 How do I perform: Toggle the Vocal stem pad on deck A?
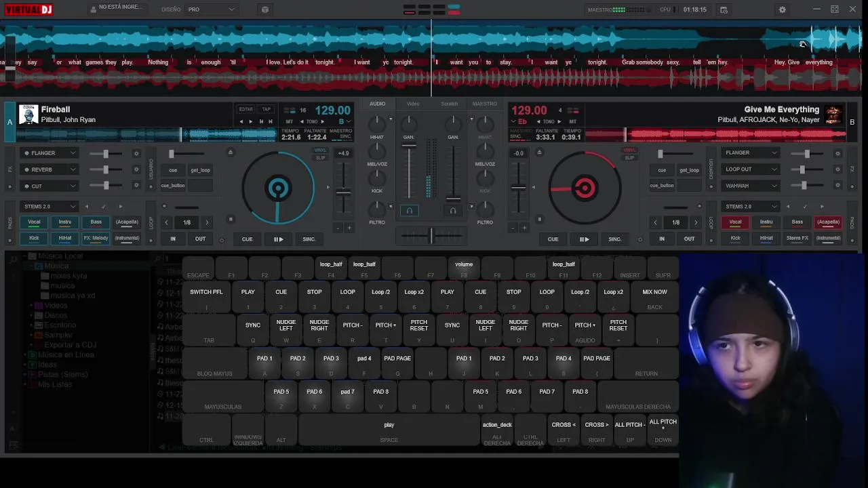(34, 222)
